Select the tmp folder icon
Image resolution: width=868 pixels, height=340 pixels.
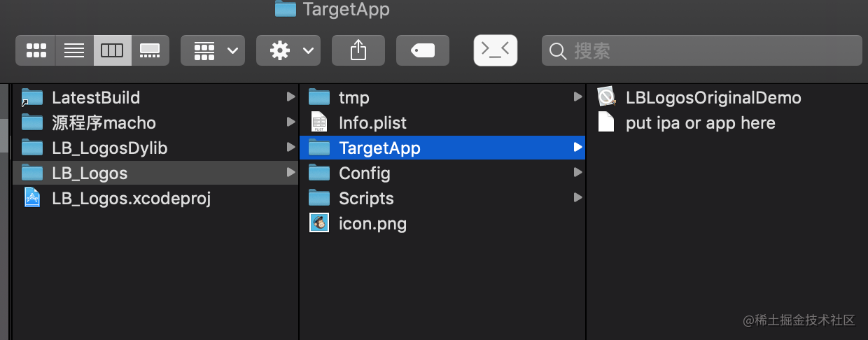point(319,97)
